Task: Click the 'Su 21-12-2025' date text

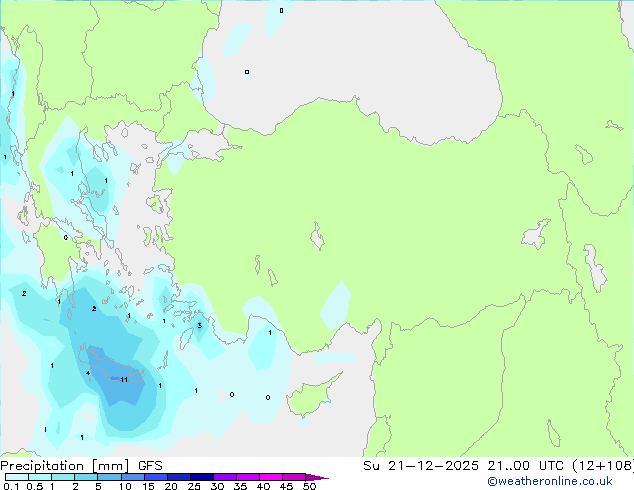Action: coord(421,466)
